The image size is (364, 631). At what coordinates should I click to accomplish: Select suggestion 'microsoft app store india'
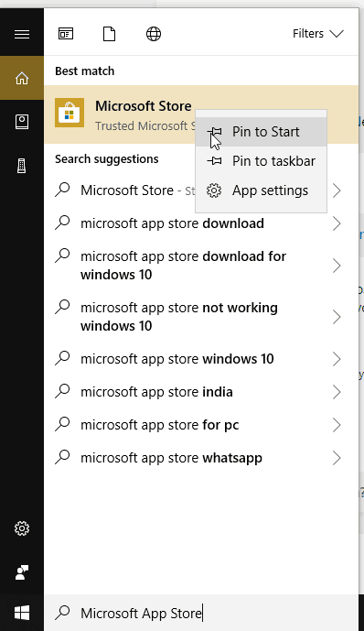[201, 392]
